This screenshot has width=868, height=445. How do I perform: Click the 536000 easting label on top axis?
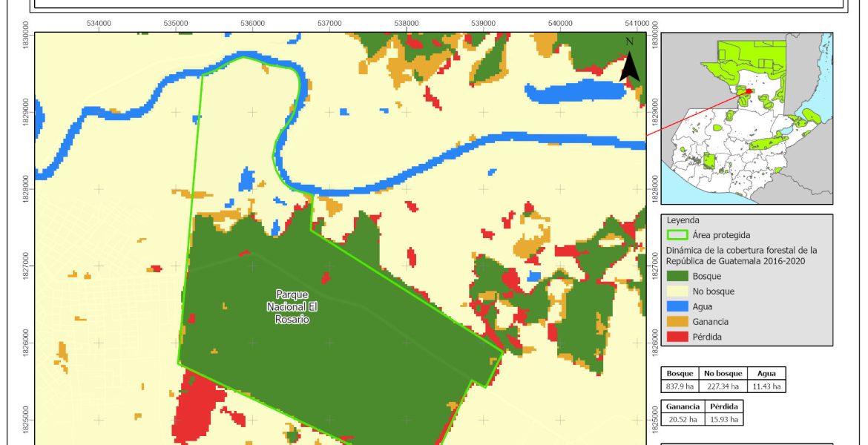[252, 23]
